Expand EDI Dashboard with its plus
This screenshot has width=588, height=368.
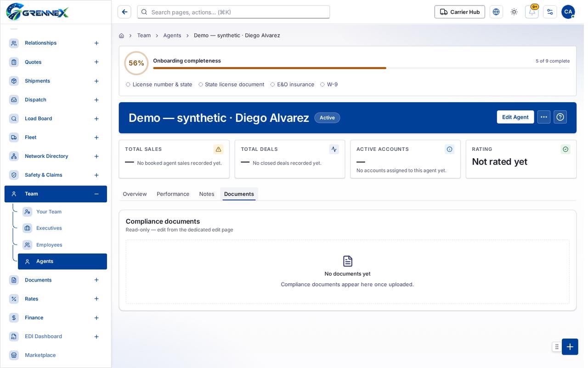tap(96, 337)
